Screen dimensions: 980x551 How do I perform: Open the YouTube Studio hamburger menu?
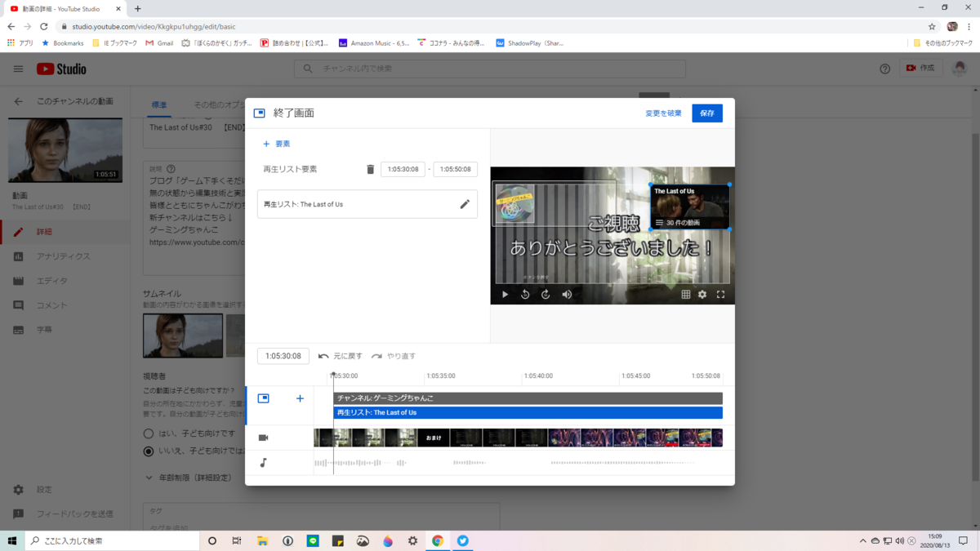(x=18, y=69)
